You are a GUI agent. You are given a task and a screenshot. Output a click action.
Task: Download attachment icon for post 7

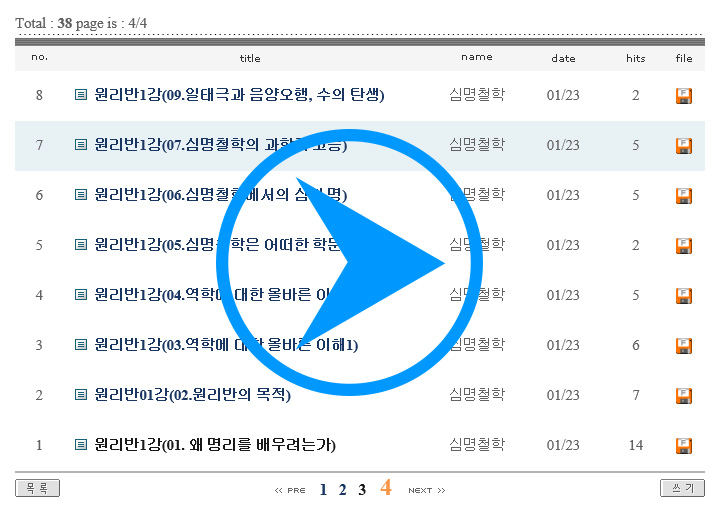[x=684, y=146]
